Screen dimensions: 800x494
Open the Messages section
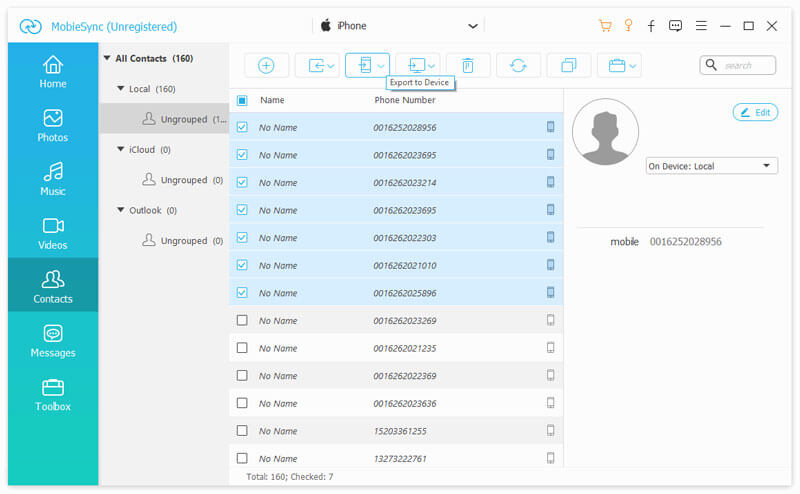click(53, 341)
